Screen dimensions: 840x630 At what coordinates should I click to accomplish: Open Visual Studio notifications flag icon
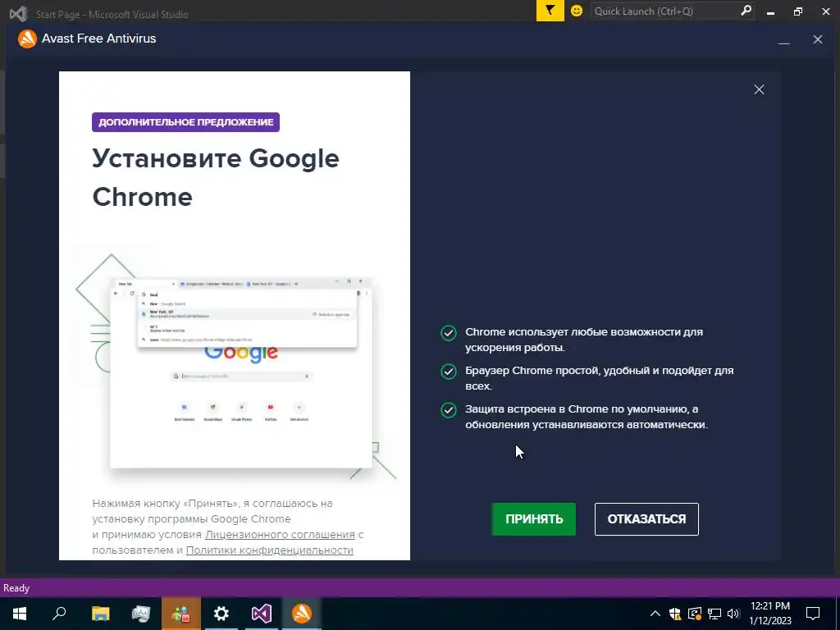pyautogui.click(x=550, y=11)
